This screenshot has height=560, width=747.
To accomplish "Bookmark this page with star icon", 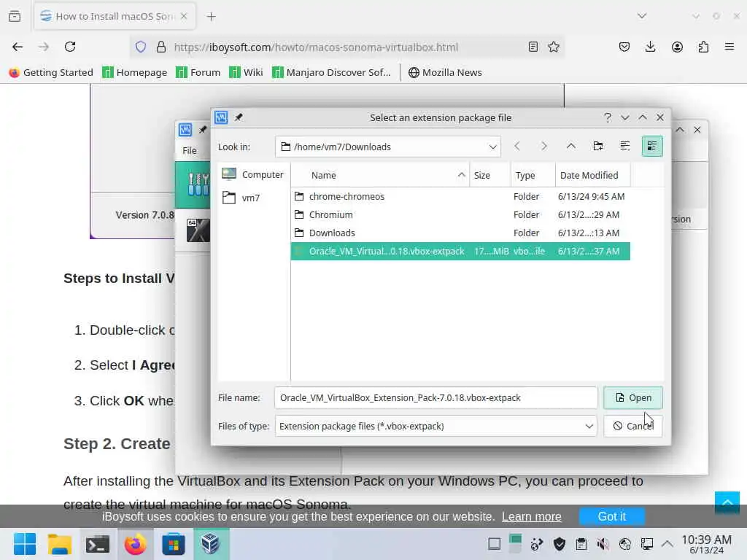I will [x=554, y=47].
